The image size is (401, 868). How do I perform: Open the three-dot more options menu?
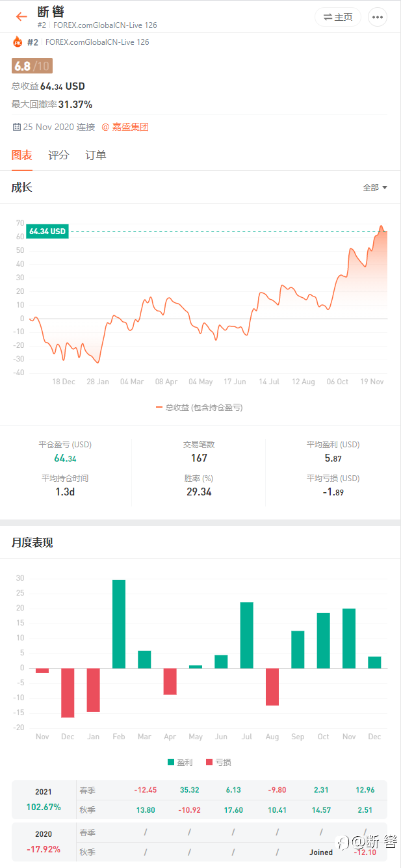coord(378,17)
